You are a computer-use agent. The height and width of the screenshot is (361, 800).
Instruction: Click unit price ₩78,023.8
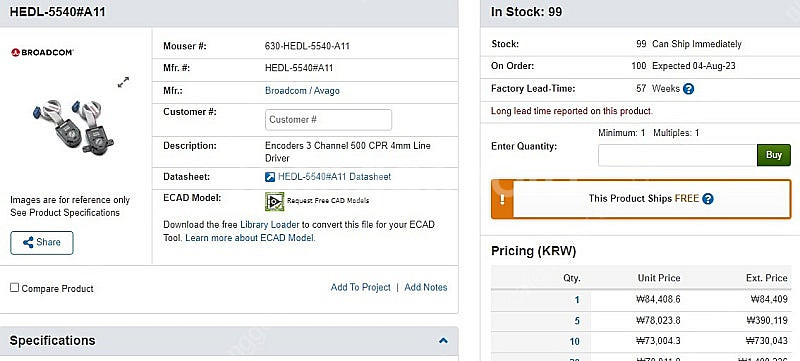658,321
